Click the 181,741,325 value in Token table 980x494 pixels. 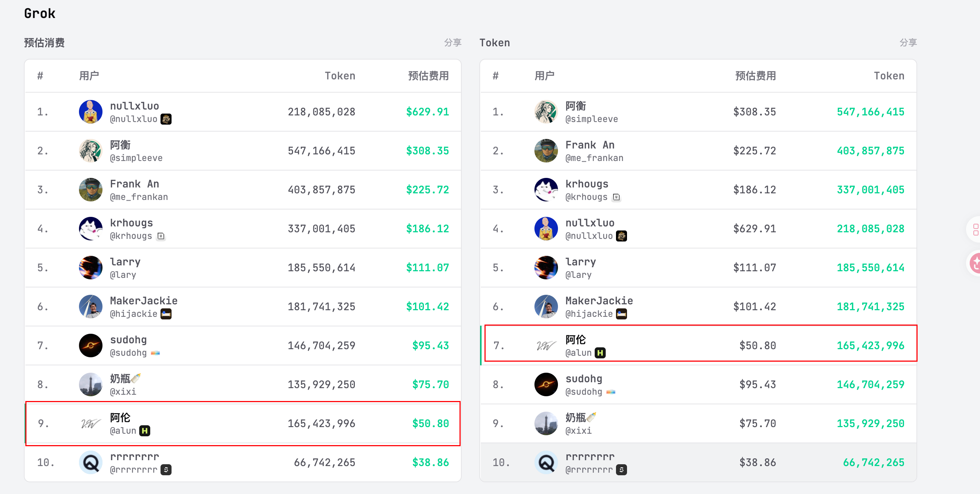(871, 307)
